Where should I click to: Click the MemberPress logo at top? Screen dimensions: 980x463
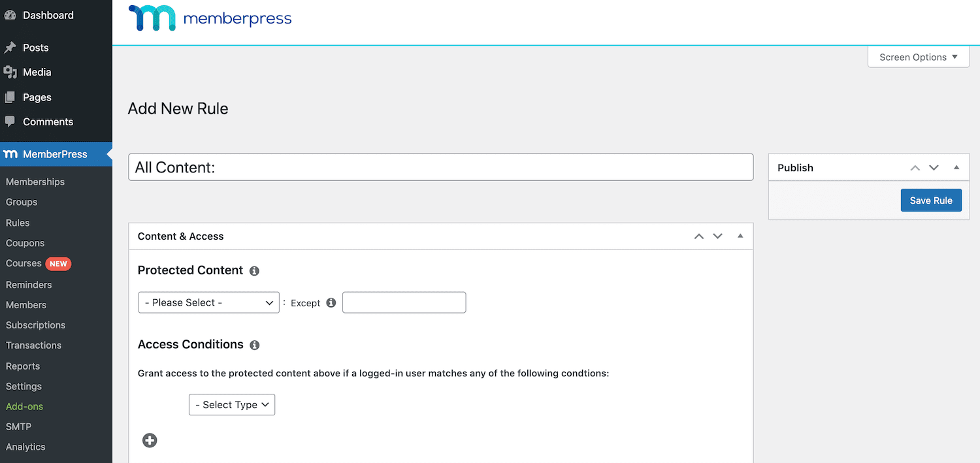210,18
